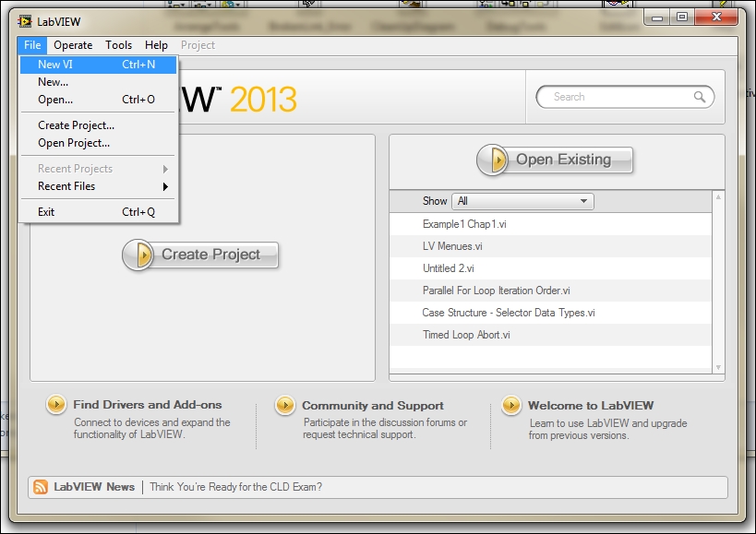Choose New VI from the File menu

(98, 65)
